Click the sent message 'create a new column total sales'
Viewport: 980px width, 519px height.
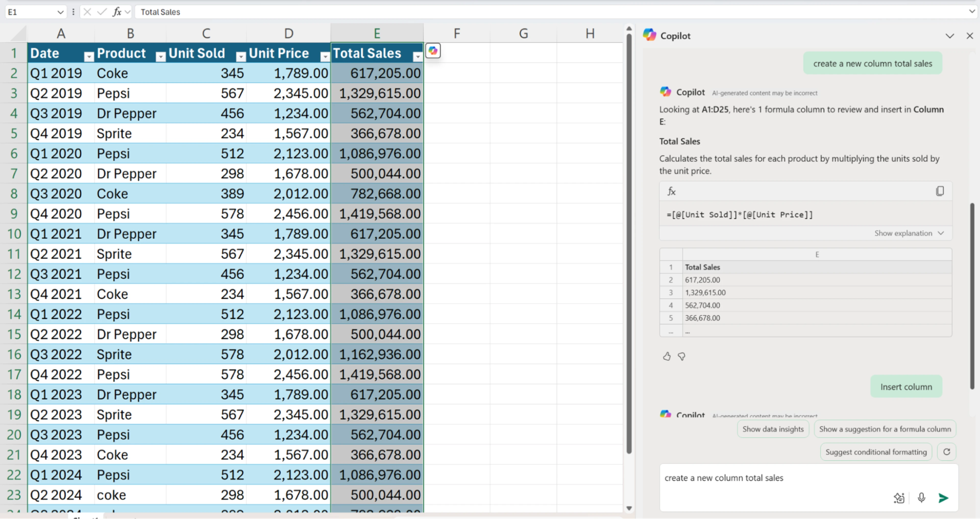pyautogui.click(x=872, y=63)
